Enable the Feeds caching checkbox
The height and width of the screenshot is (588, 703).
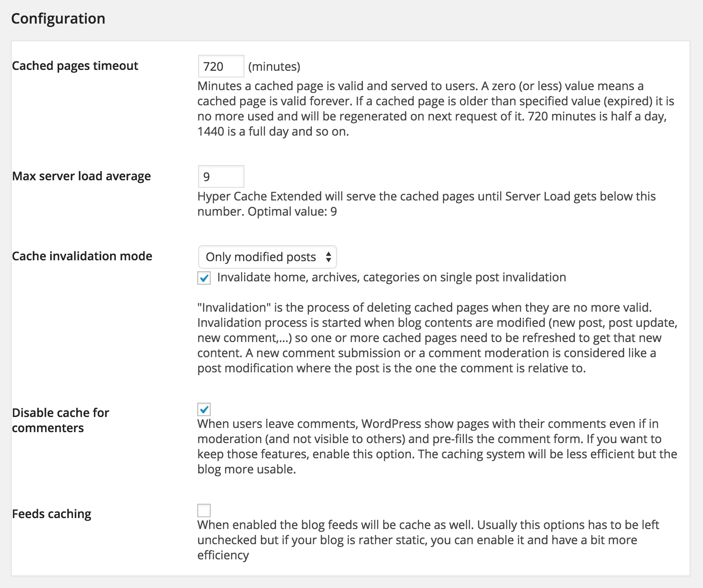point(204,510)
